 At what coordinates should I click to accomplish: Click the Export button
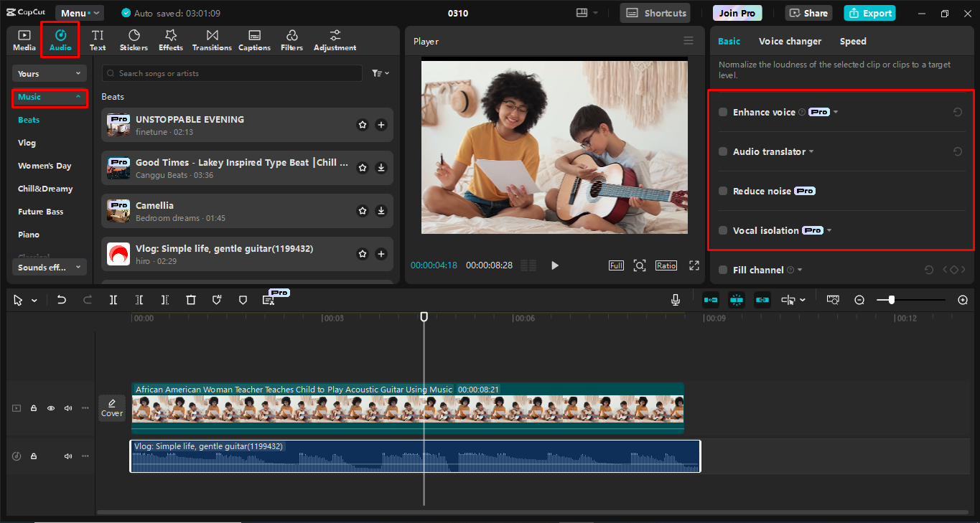tap(869, 13)
